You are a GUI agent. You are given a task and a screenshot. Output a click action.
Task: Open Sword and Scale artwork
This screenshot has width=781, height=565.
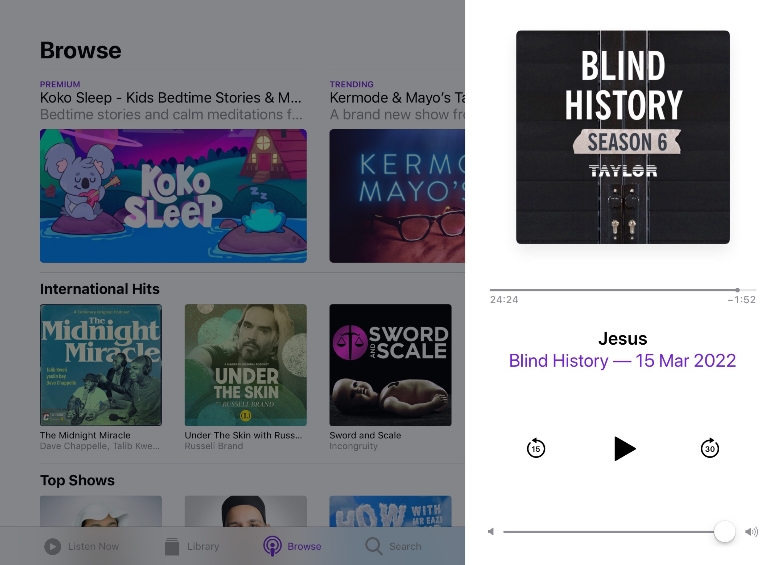pyautogui.click(x=390, y=365)
